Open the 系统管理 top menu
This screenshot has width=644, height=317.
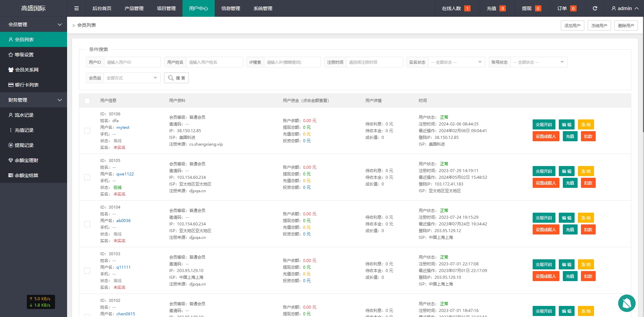click(263, 8)
